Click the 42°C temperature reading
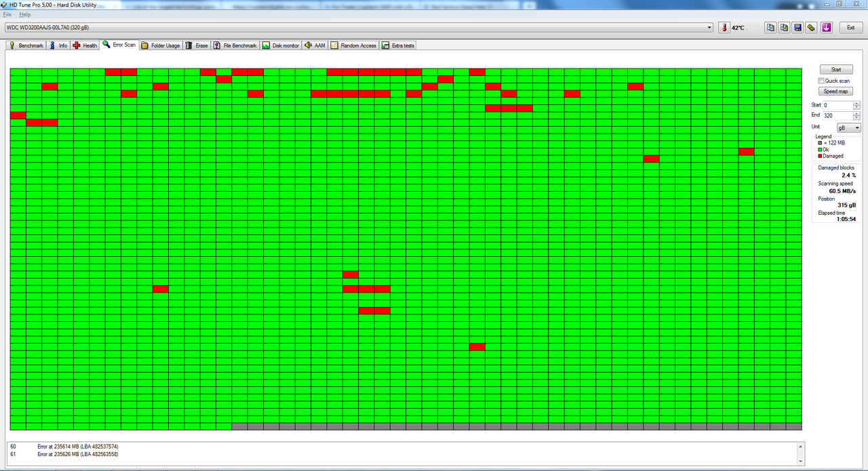 pyautogui.click(x=738, y=28)
